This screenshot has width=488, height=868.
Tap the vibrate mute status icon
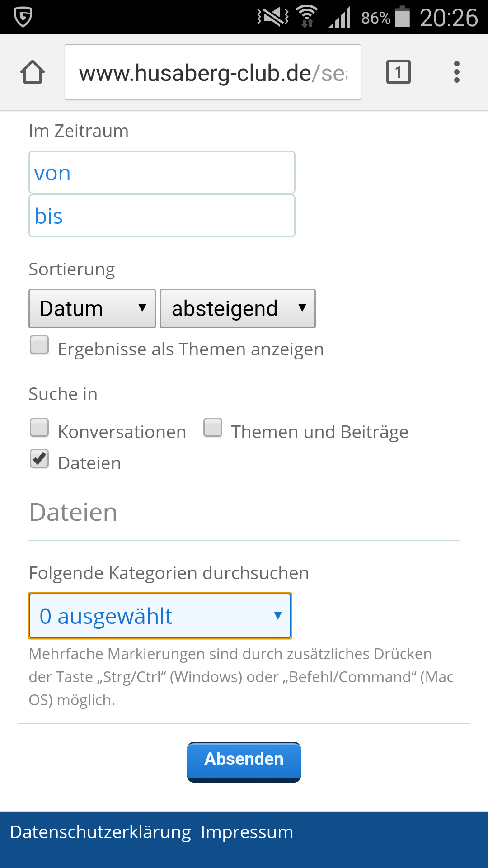click(x=273, y=17)
